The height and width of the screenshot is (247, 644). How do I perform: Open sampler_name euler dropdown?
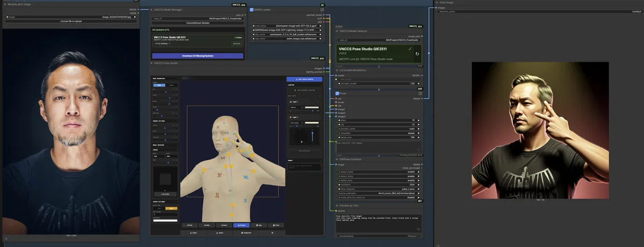click(379, 129)
